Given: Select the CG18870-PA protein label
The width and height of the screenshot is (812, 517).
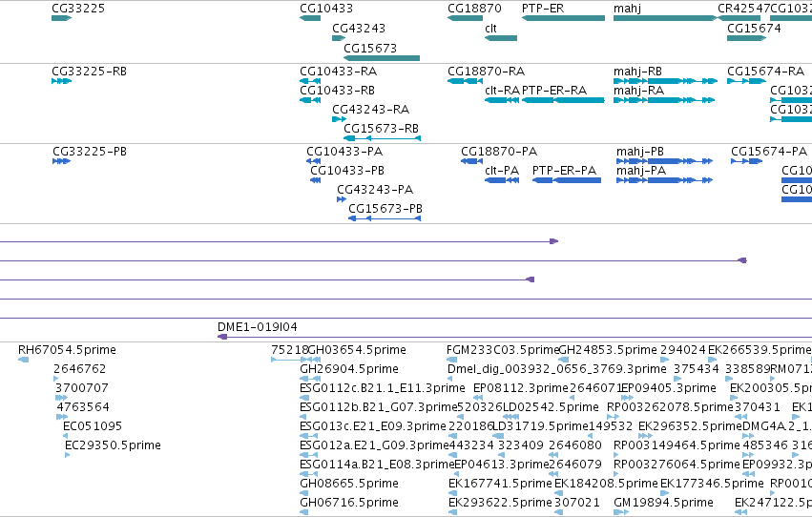Looking at the screenshot, I should pyautogui.click(x=499, y=151).
